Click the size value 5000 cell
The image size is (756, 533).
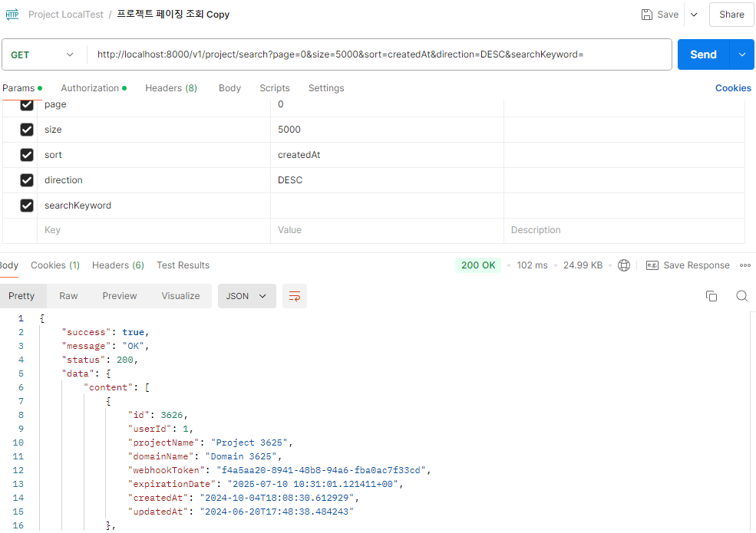(x=387, y=130)
